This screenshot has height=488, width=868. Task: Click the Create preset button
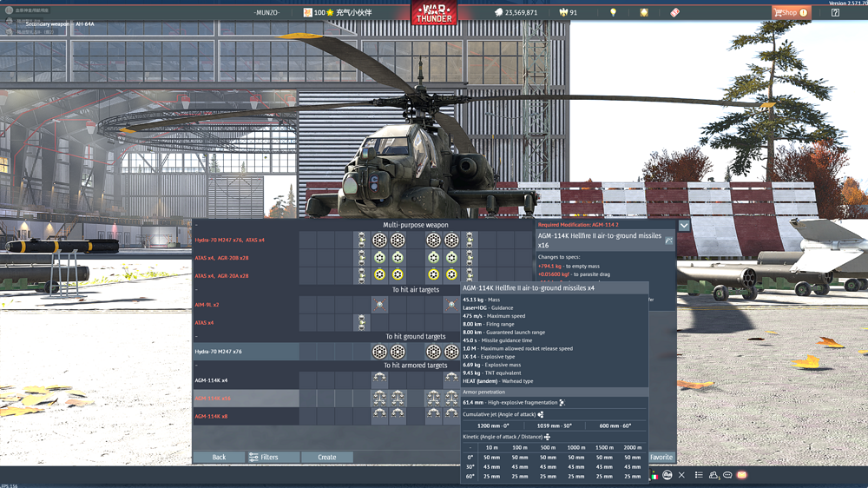point(326,457)
